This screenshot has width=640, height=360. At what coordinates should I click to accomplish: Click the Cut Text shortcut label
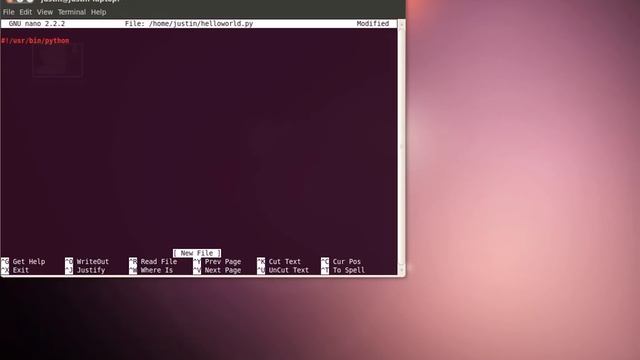point(284,262)
